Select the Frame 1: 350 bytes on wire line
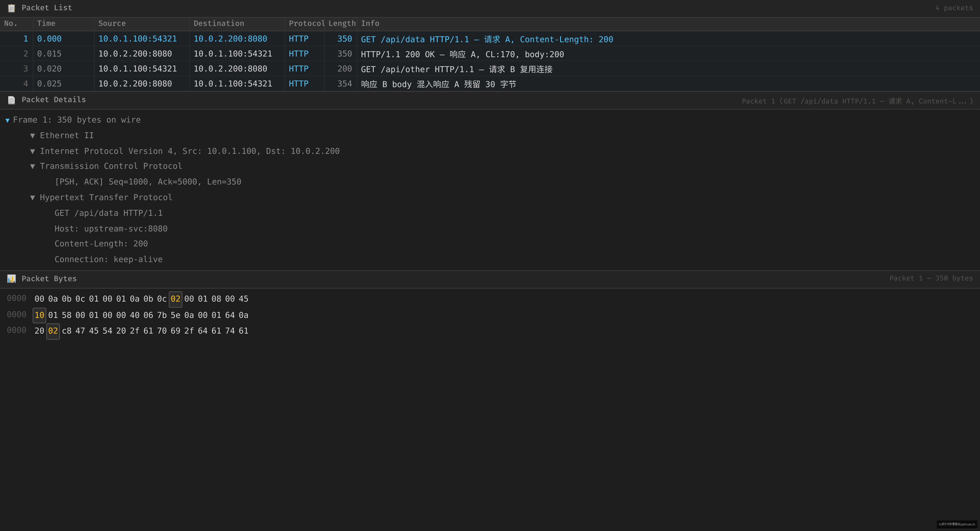This screenshot has width=980, height=531. pyautogui.click(x=77, y=120)
